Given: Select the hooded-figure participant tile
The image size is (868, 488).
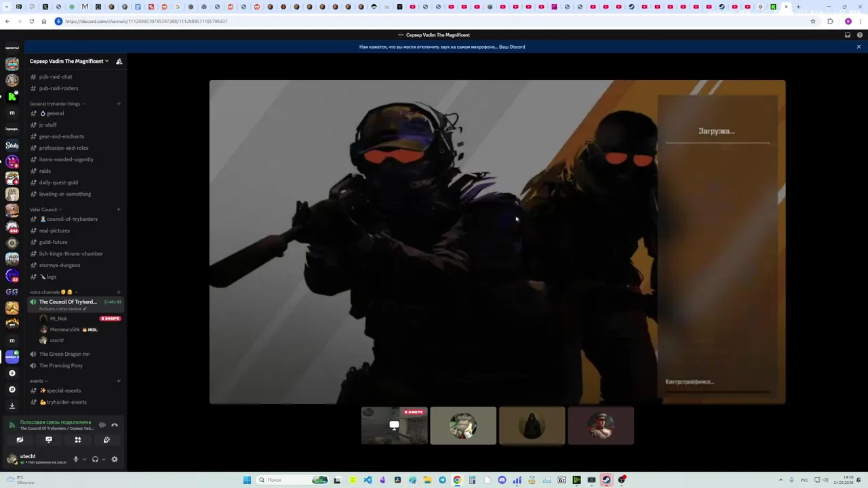Looking at the screenshot, I should (x=532, y=426).
